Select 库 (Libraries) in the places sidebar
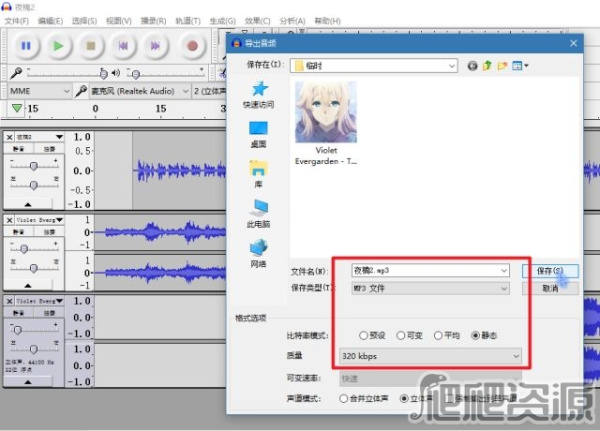Image resolution: width=600 pixels, height=431 pixels. pos(259,174)
